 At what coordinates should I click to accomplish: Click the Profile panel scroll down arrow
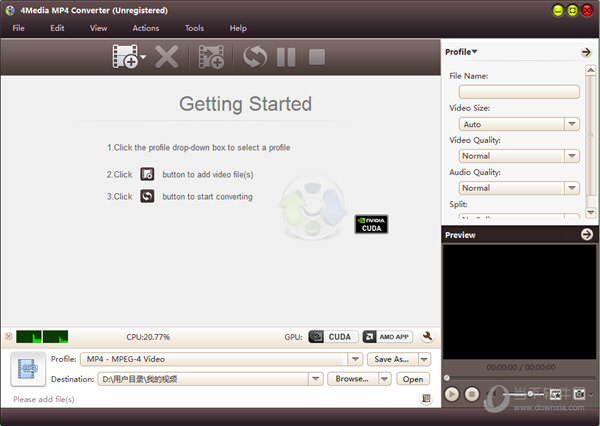pos(590,212)
